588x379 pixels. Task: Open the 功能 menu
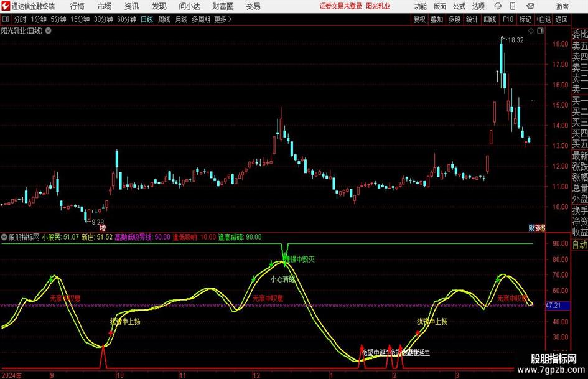421,6
